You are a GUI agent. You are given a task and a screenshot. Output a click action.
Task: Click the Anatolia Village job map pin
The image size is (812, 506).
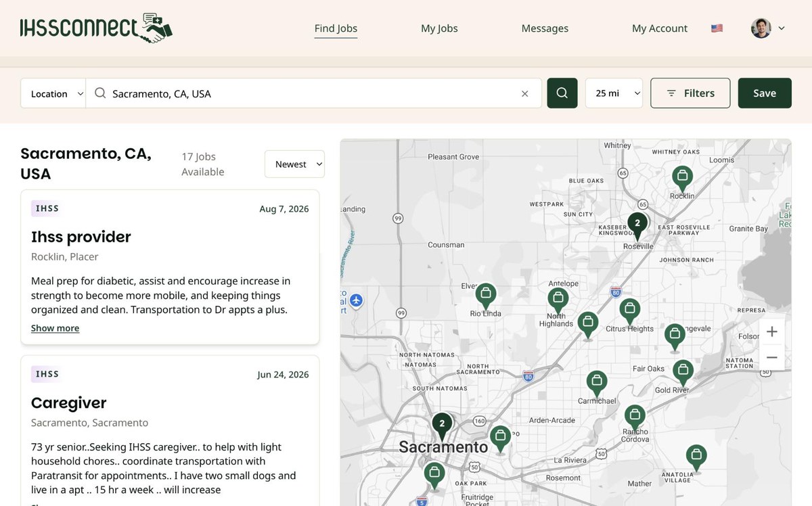(x=696, y=457)
